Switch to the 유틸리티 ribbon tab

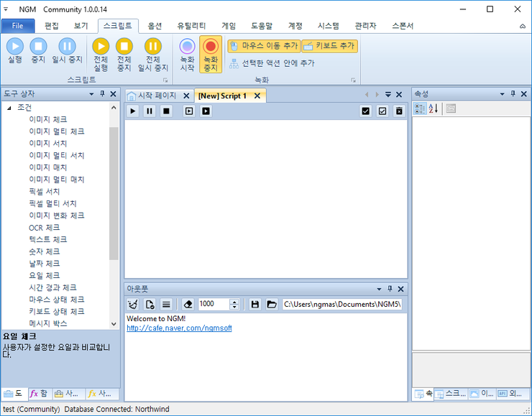click(191, 26)
